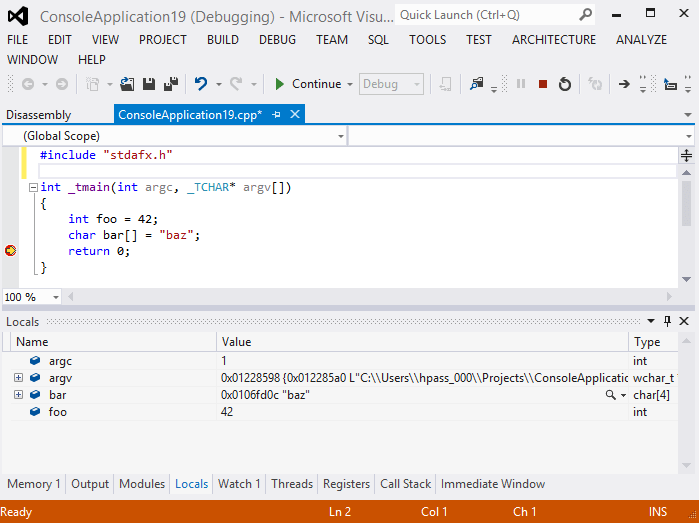Click the Quick Launch search magnifier icon

coord(585,15)
